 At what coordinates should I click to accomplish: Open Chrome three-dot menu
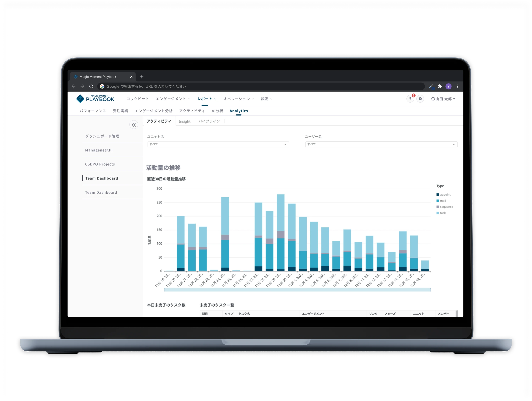pos(457,86)
